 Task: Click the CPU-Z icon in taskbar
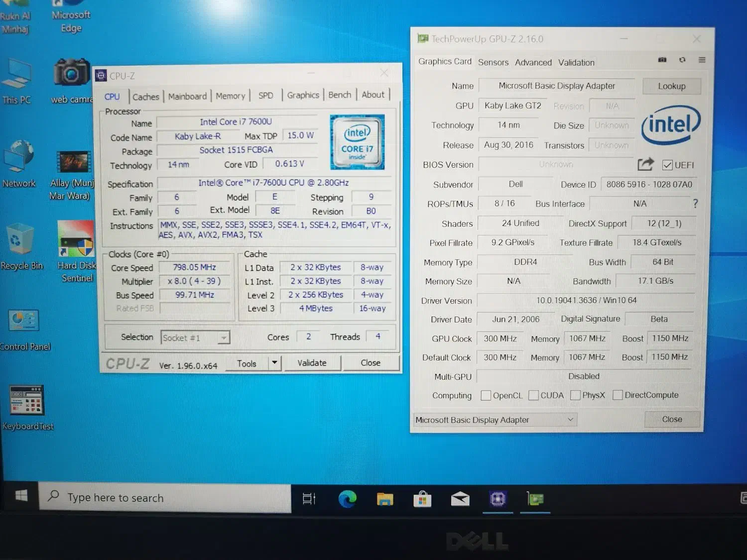[x=498, y=498]
